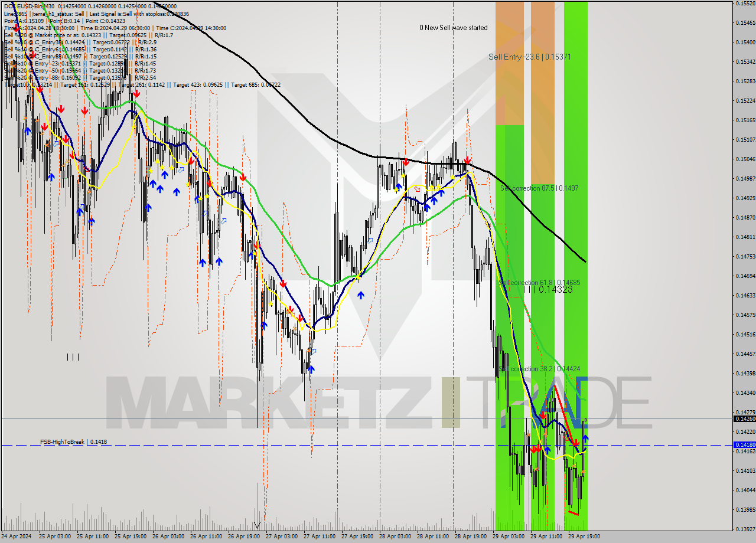Click the 0.13927 price scale value
Viewport: 756px width, 543px height.
click(745, 528)
